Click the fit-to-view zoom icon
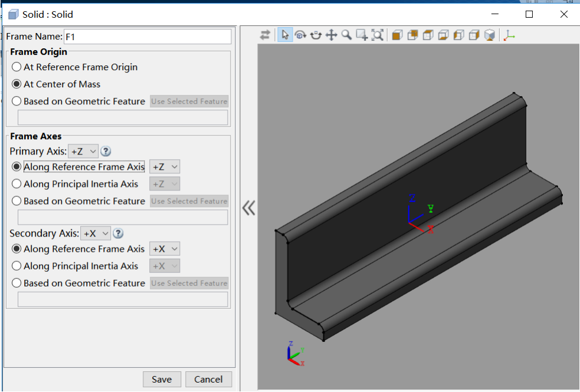 point(377,35)
